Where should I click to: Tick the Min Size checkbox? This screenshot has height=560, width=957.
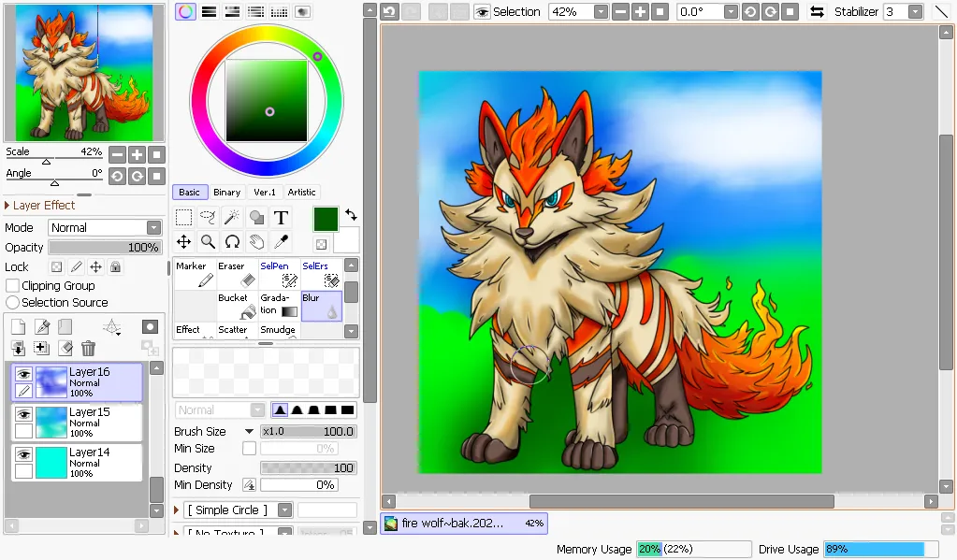pos(249,449)
